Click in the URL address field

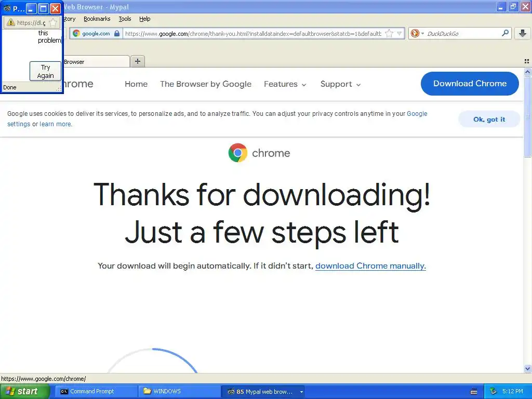pos(253,33)
